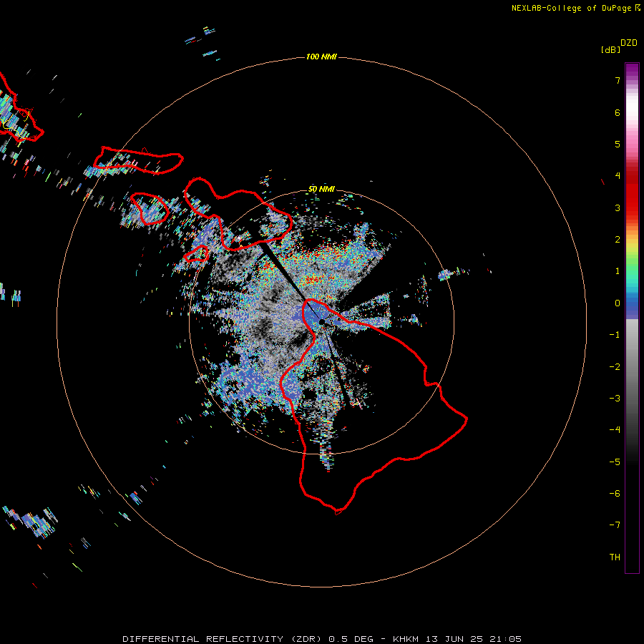Click the KHKM 13 JUN 25 21:05 timestamp
Screen dimensions: 644x644
click(x=457, y=639)
